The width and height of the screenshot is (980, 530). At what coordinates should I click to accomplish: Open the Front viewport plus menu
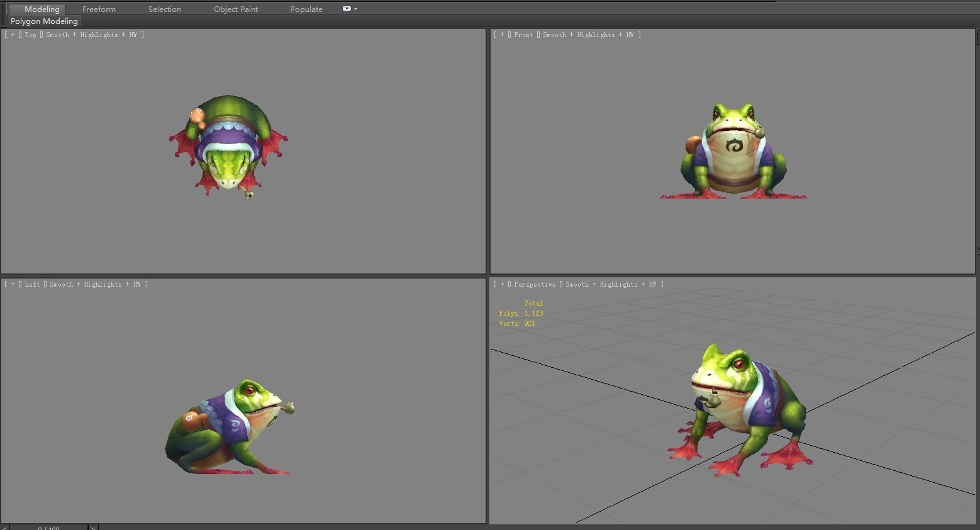(502, 35)
